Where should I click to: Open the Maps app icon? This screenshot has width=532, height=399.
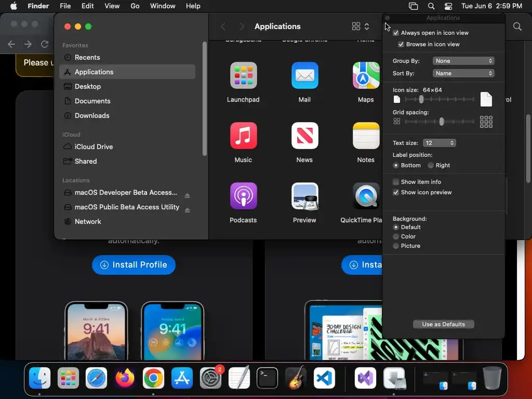pos(366,75)
